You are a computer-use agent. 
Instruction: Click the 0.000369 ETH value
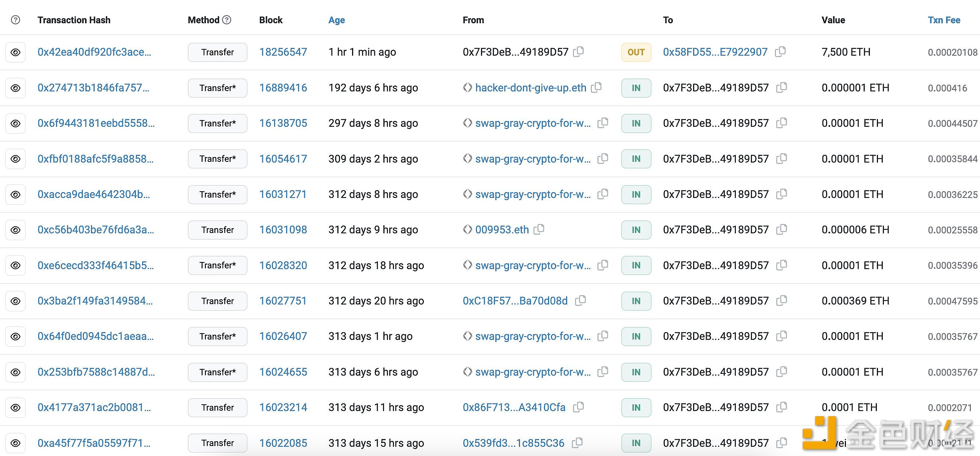[855, 301]
